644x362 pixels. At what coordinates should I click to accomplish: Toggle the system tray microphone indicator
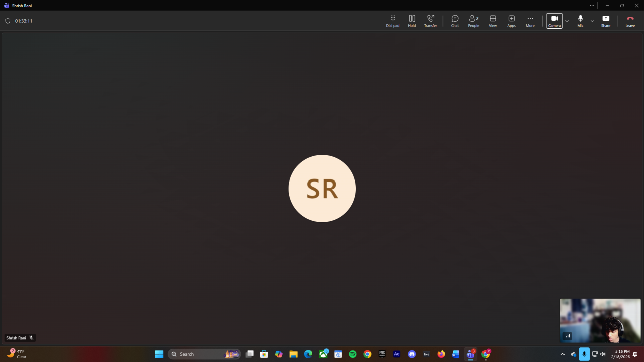(584, 354)
